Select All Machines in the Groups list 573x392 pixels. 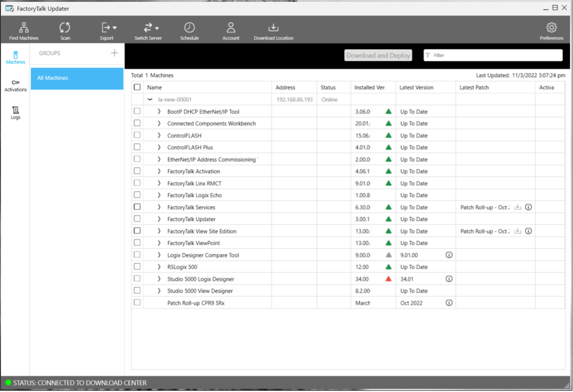point(77,77)
